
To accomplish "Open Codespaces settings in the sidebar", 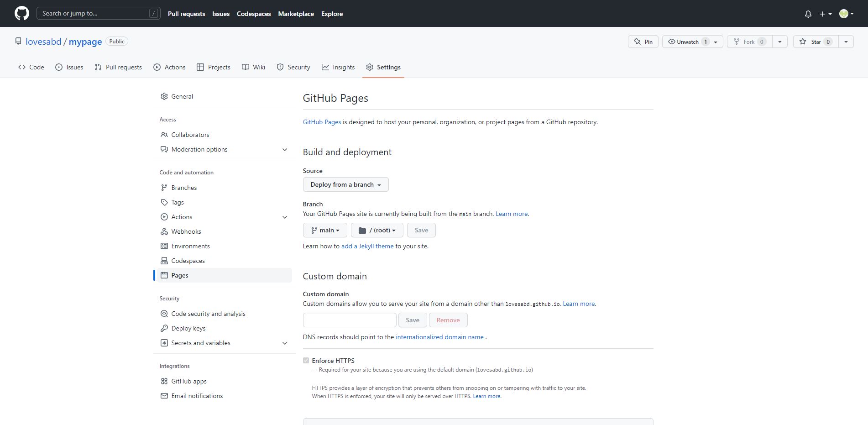I will [x=225, y=261].
